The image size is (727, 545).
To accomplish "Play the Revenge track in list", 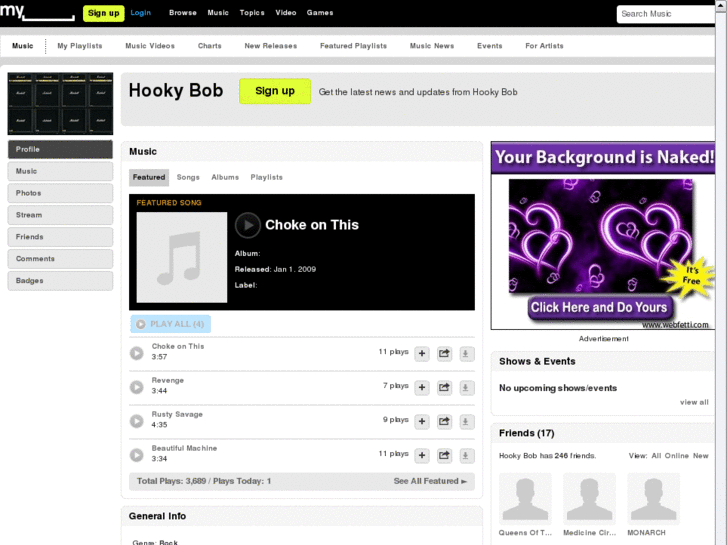I will click(137, 387).
